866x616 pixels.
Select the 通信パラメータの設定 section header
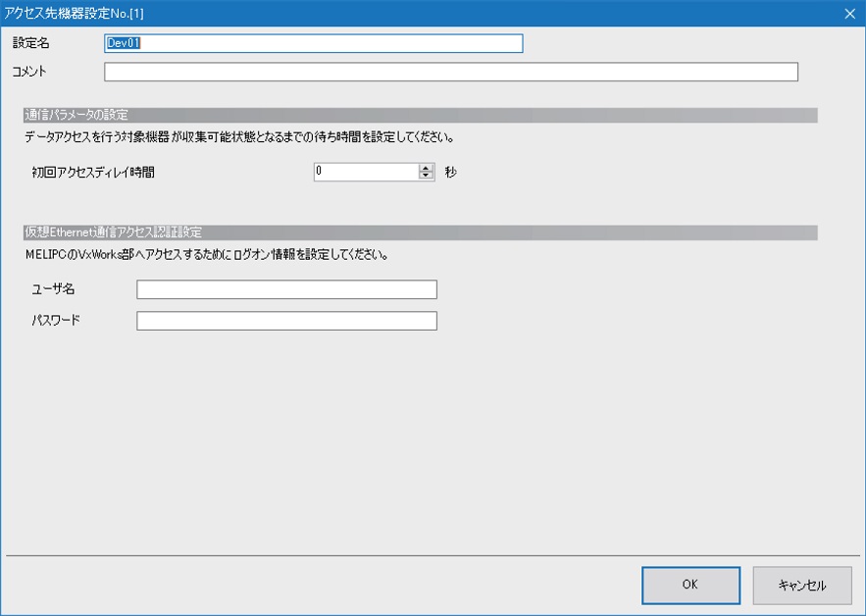click(76, 115)
